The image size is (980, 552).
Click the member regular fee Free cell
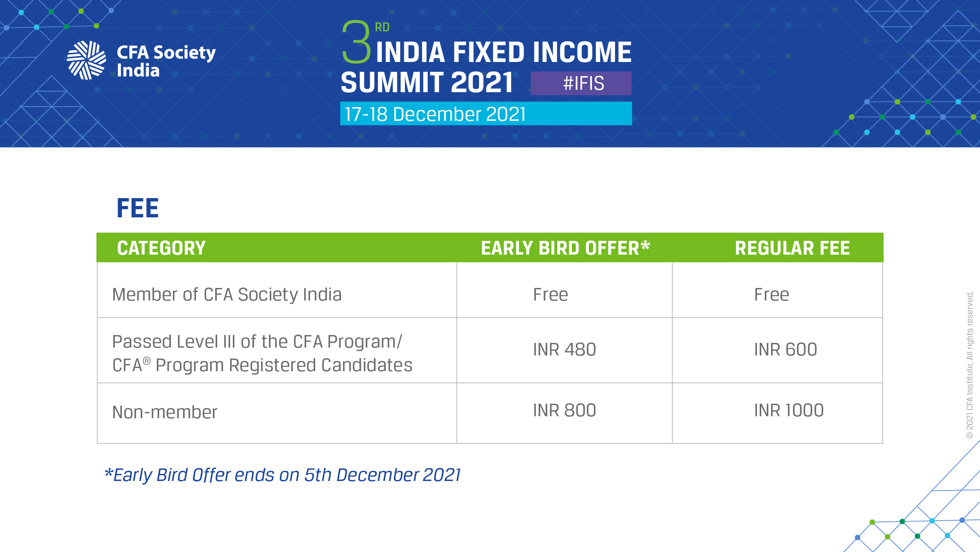(x=771, y=294)
